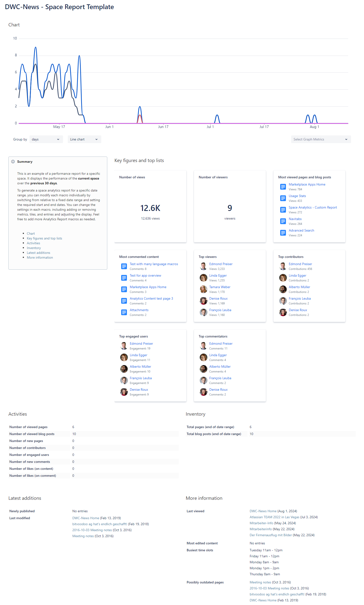This screenshot has height=605, width=364.
Task: Jump to Activities in the Summary contents list
Action: coord(33,243)
